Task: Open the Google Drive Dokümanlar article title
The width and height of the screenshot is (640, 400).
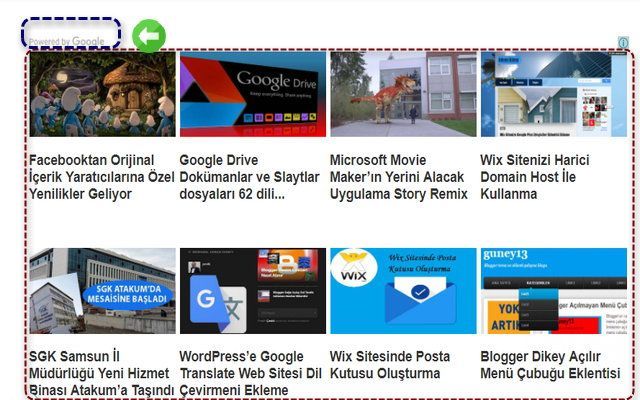Action: [x=252, y=177]
